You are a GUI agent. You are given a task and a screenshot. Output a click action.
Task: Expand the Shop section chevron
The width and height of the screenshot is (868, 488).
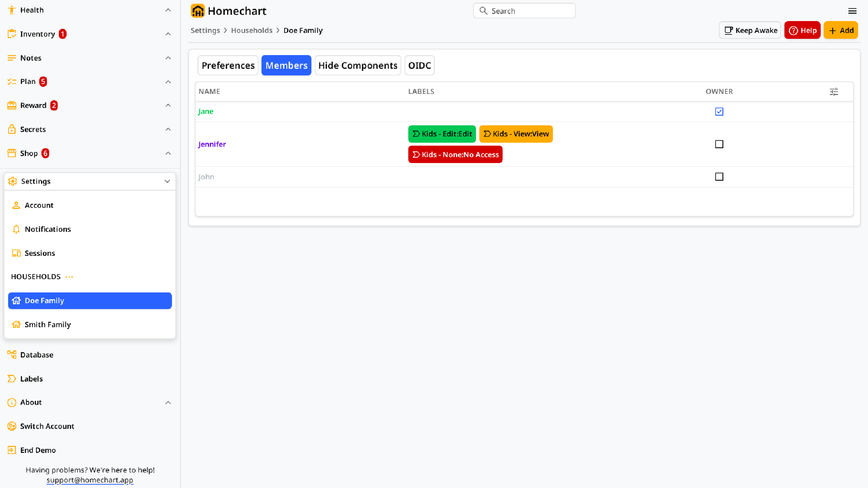168,153
